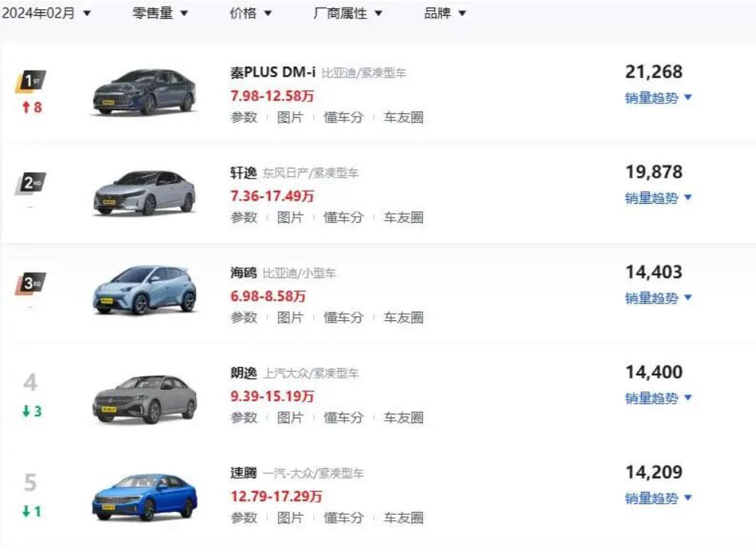The height and width of the screenshot is (547, 756).
Task: Click the blue 速腾 car image
Action: point(144,496)
